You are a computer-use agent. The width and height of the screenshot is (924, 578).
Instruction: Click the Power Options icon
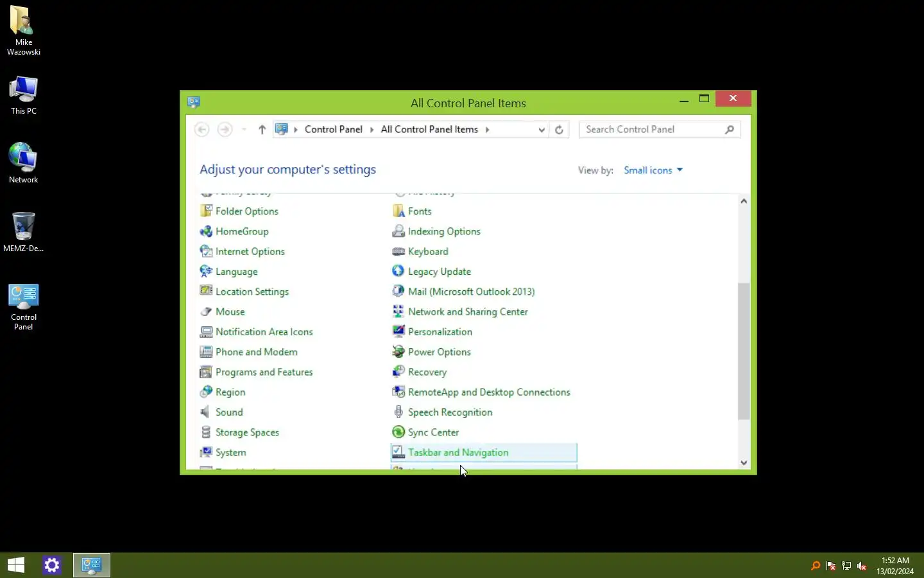tap(398, 351)
